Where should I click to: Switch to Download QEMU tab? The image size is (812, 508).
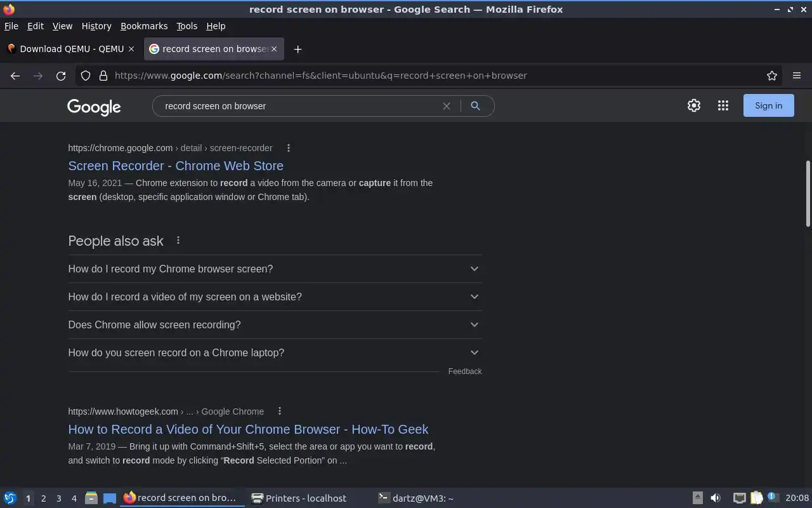[71, 49]
